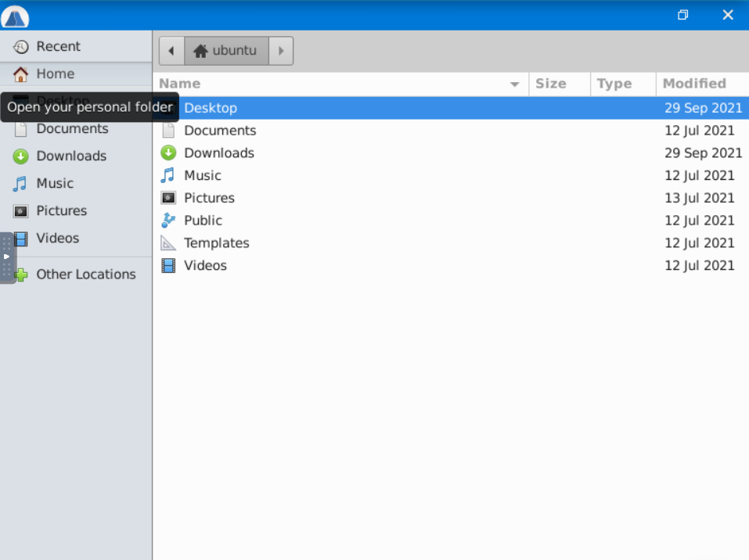Sort by Name column header
Viewport: 749px width, 560px height.
(x=340, y=84)
